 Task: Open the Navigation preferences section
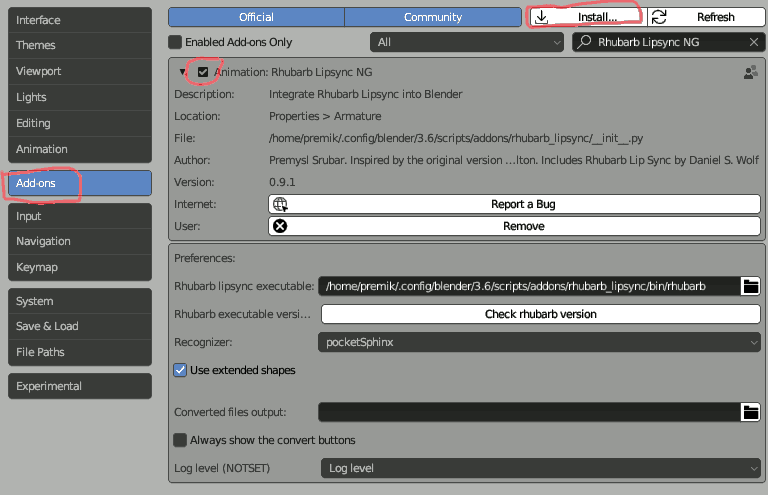click(80, 241)
